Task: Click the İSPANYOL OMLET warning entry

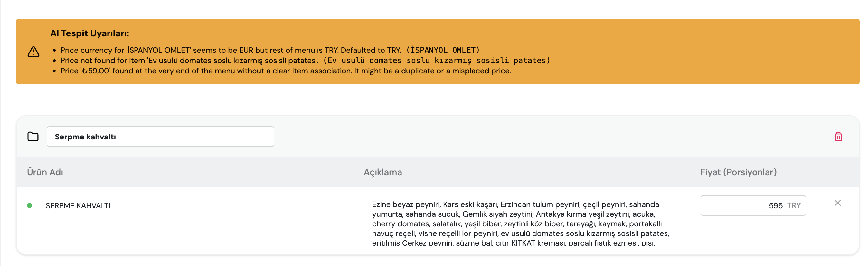Action: pyautogui.click(x=269, y=50)
